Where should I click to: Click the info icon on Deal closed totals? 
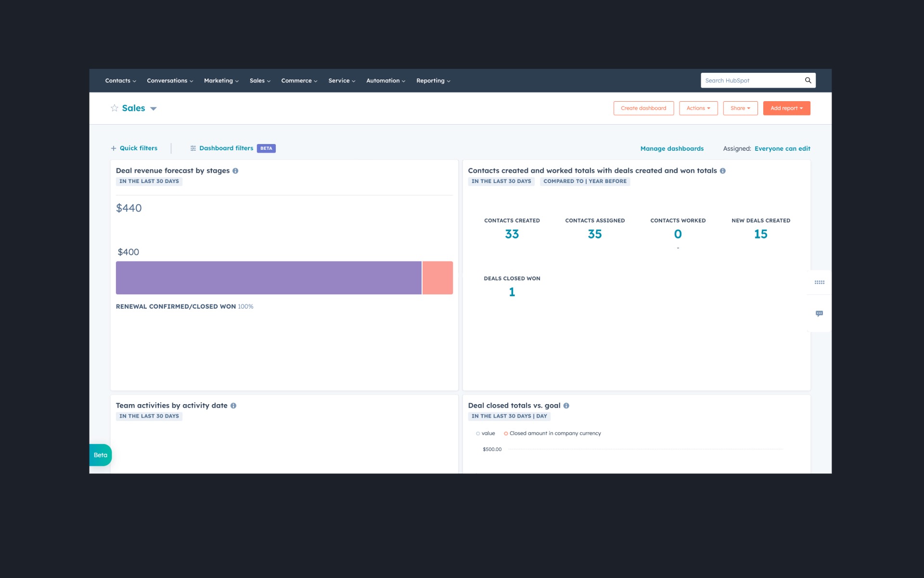tap(566, 406)
